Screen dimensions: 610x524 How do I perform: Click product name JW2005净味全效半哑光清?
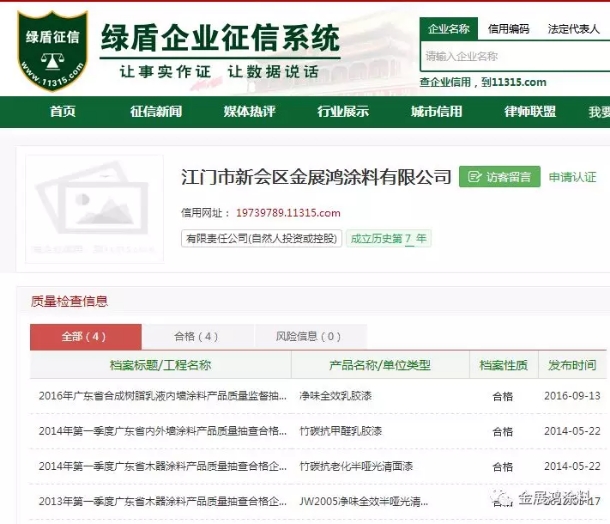tap(363, 501)
